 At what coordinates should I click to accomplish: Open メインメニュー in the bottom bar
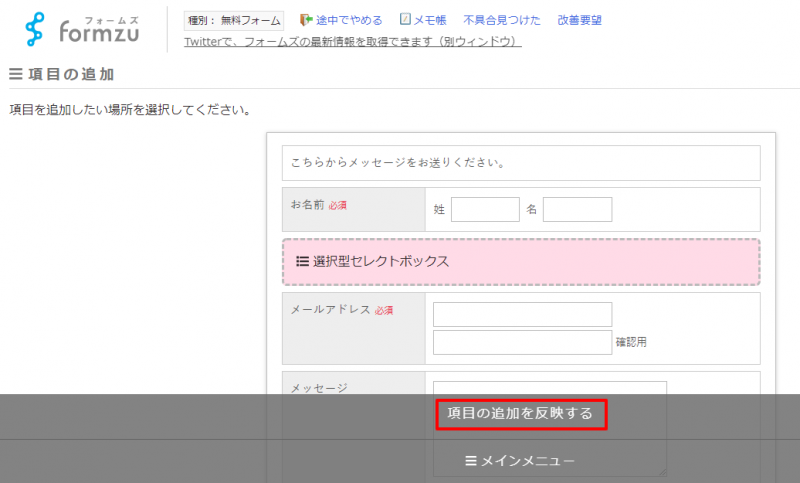(520, 461)
